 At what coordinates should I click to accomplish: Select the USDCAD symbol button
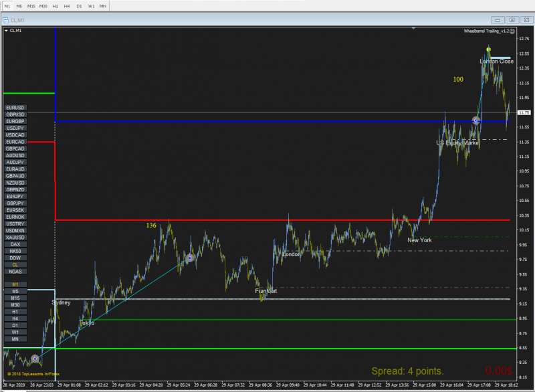pos(15,135)
